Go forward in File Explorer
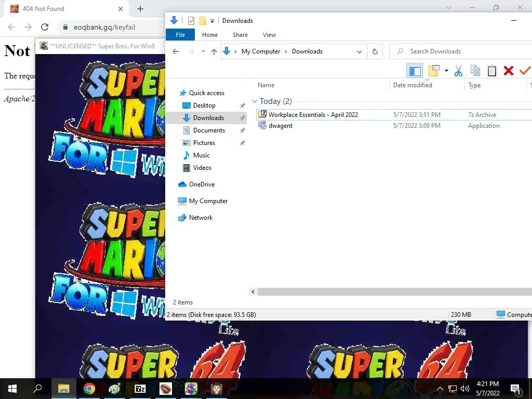The image size is (532, 399). point(191,51)
